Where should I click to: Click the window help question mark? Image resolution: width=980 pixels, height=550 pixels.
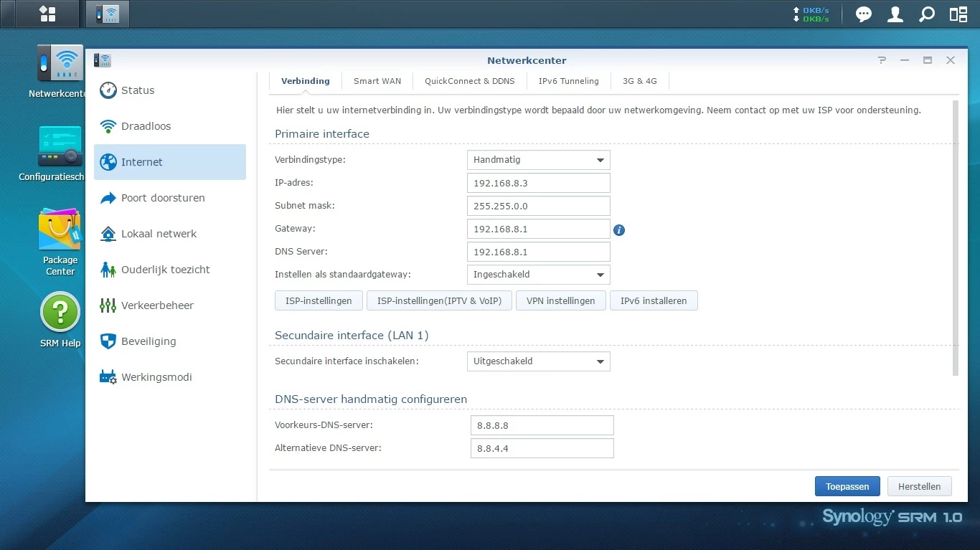pyautogui.click(x=882, y=60)
